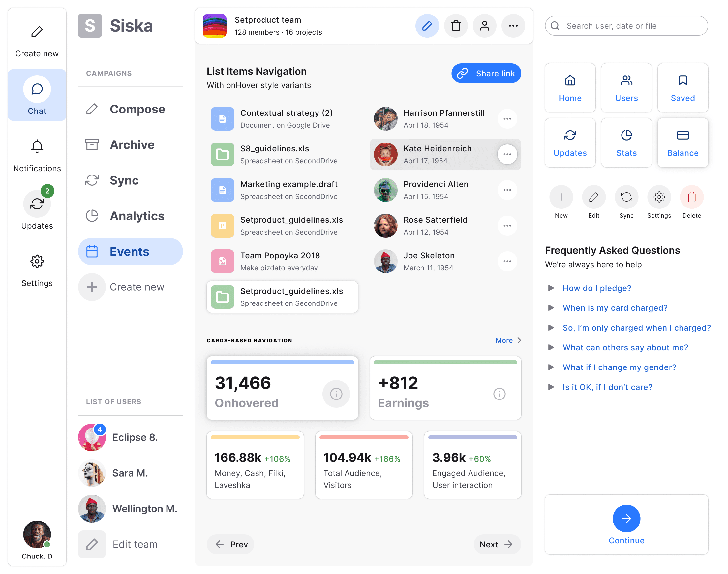The height and width of the screenshot is (574, 728).
Task: Click the blue progress bar on the 31,466 card
Action: (282, 362)
